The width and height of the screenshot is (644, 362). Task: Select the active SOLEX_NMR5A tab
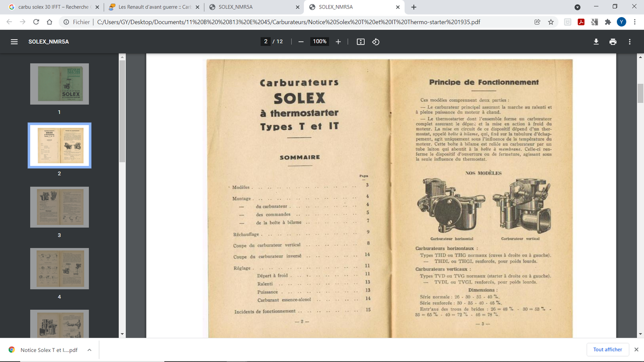click(355, 7)
